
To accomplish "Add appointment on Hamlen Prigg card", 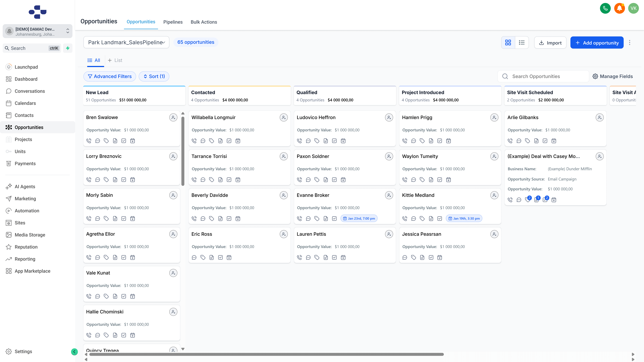I will pos(449,141).
